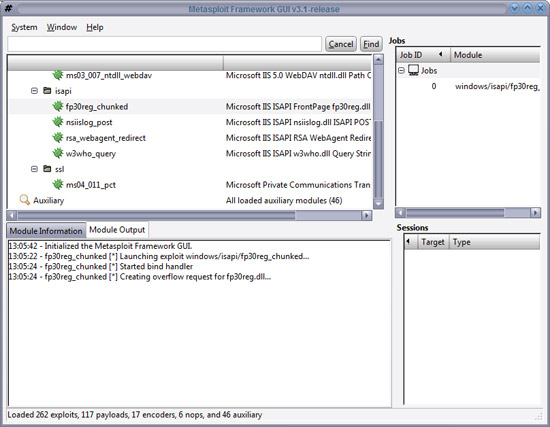The image size is (550, 427).
Task: Click the Job ID column header
Action: [423, 55]
